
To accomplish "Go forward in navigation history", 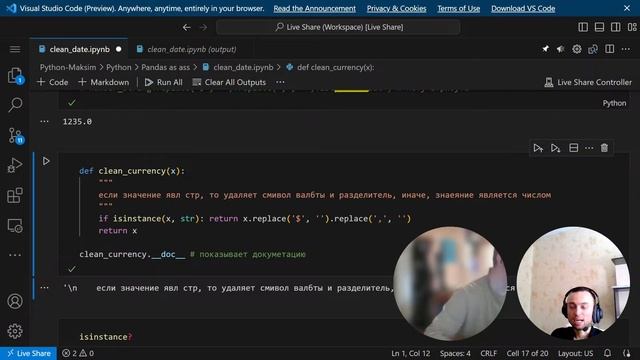I will click(x=203, y=27).
